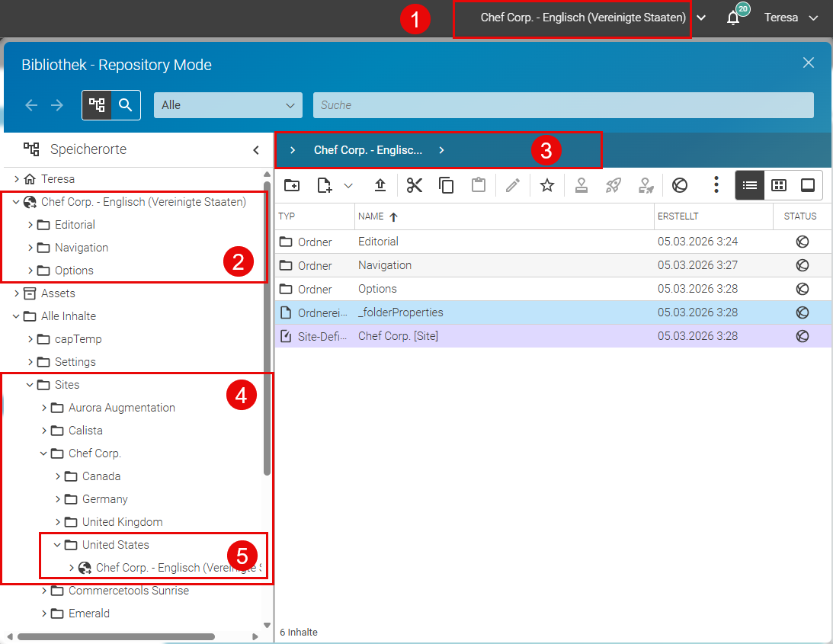Open the Teresa user menu
The width and height of the screenshot is (833, 644).
790,18
